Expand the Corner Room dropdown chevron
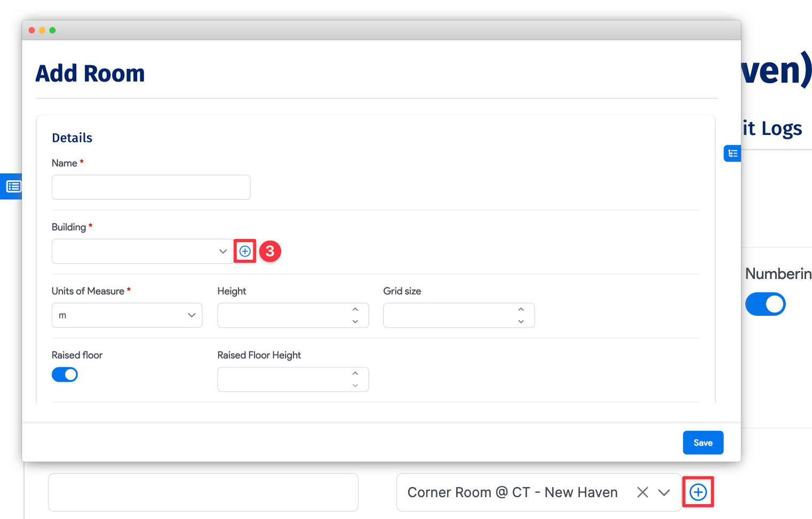Viewport: 812px width, 519px height. (664, 492)
